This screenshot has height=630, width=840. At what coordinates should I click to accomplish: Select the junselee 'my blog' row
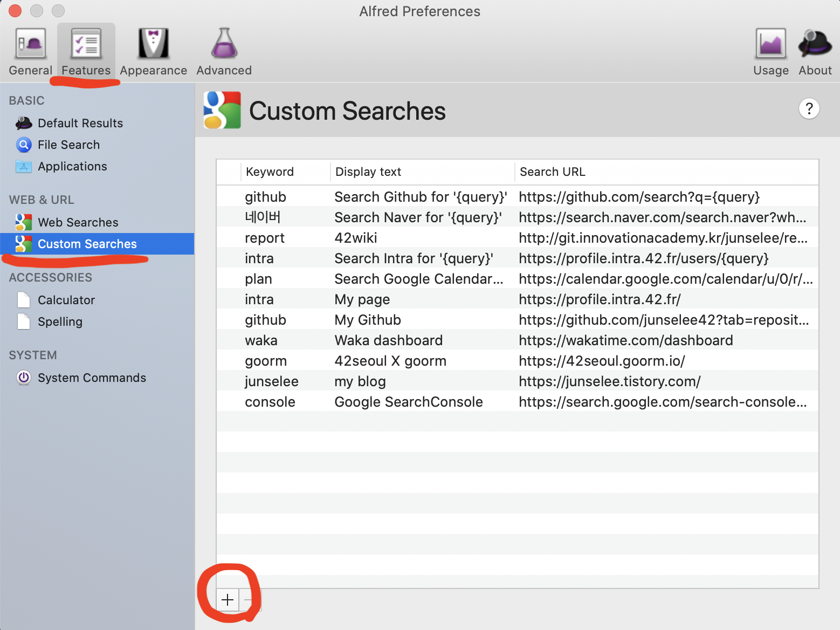(x=518, y=381)
